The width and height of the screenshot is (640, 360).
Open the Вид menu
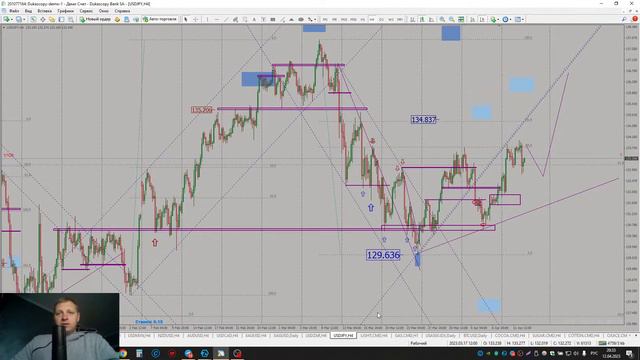click(x=28, y=11)
